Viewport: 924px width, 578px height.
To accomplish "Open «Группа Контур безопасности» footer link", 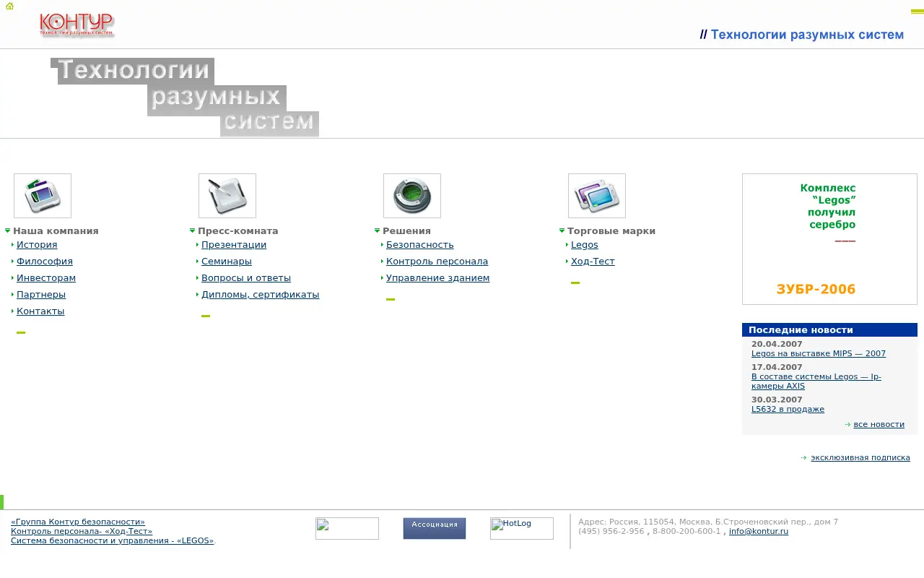I will tap(78, 522).
